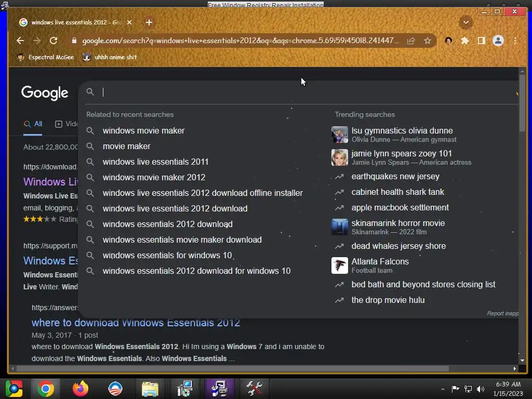This screenshot has width=532, height=399.
Task: Click the scroll down arrow of vertical scrollbar
Action: click(x=522, y=361)
